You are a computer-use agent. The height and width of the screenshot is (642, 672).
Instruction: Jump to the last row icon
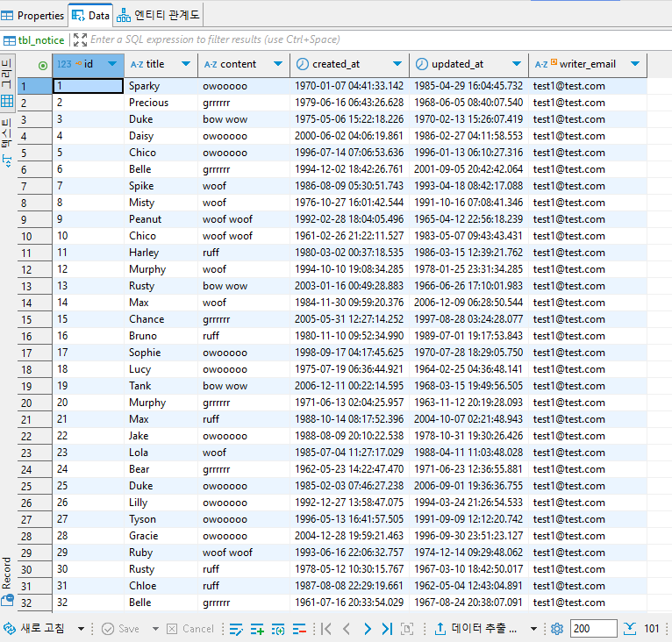click(x=387, y=629)
